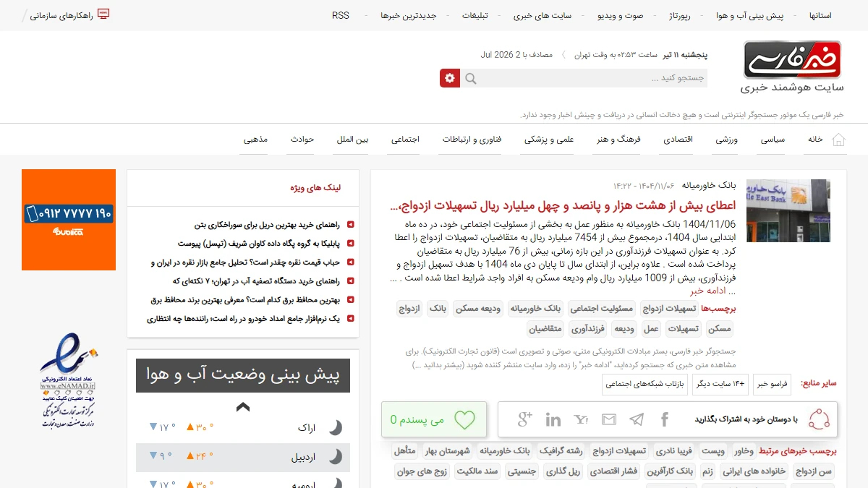
Task: Click the red monitor icon near راهکارهای سازمانی
Action: tap(103, 14)
